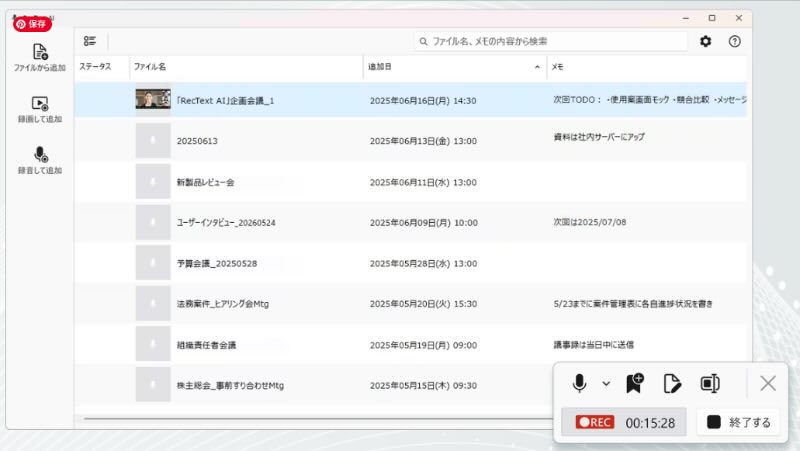Toggle the list selection mode icon
Screen dimensions: 800x451
[90, 41]
